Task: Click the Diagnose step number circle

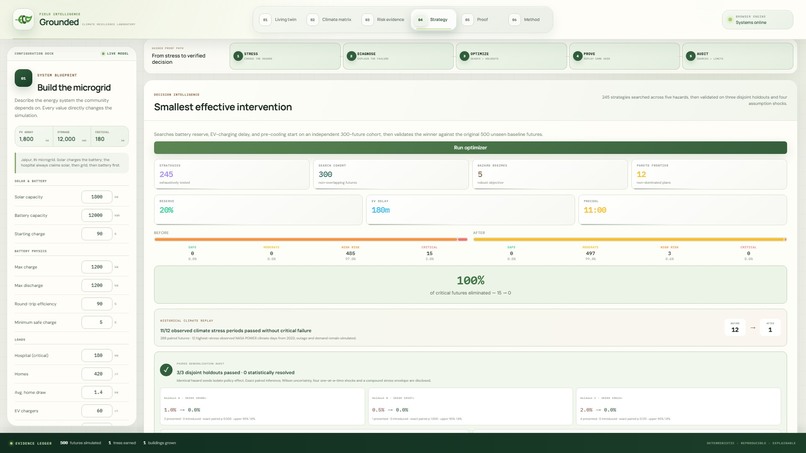Action: pos(351,56)
